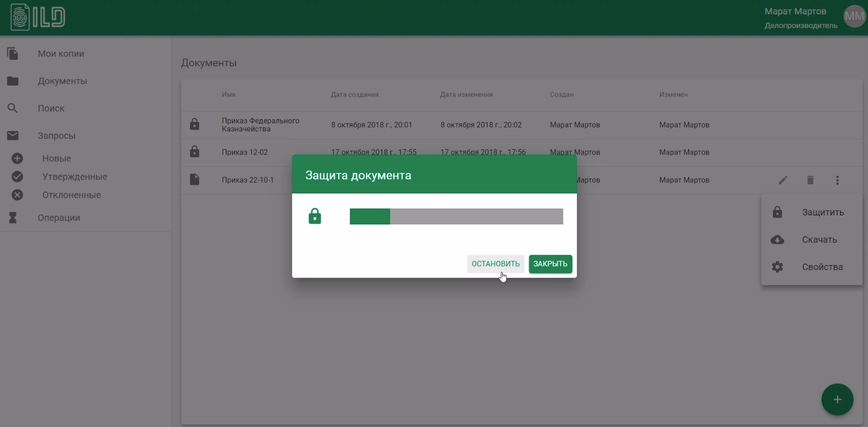Click the Операции hourglass icon
This screenshot has width=868, height=427.
(x=13, y=218)
